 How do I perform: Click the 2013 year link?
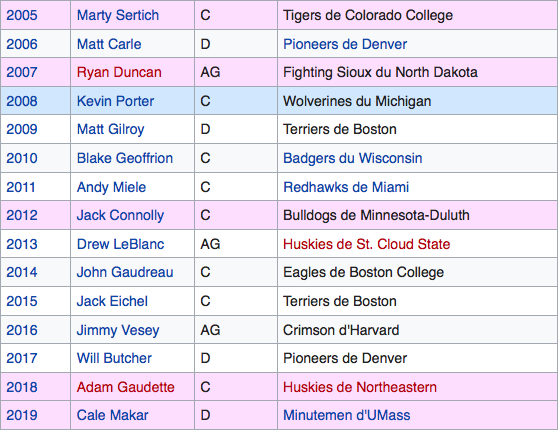tap(22, 244)
